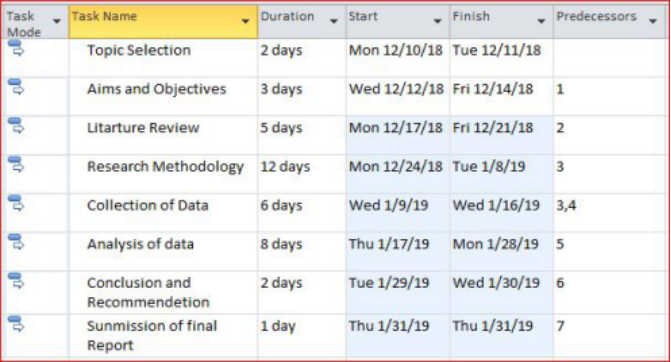The height and width of the screenshot is (362, 671).
Task: Select the Wed 1/9/19 start date cell
Action: pos(398,213)
